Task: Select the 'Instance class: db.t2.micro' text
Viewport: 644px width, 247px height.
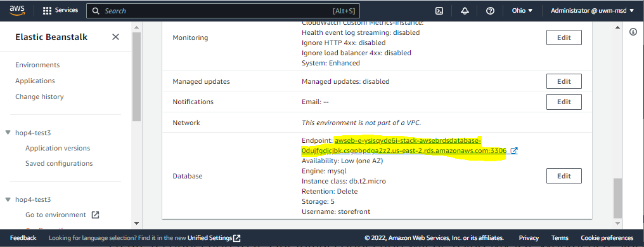Action: click(344, 181)
